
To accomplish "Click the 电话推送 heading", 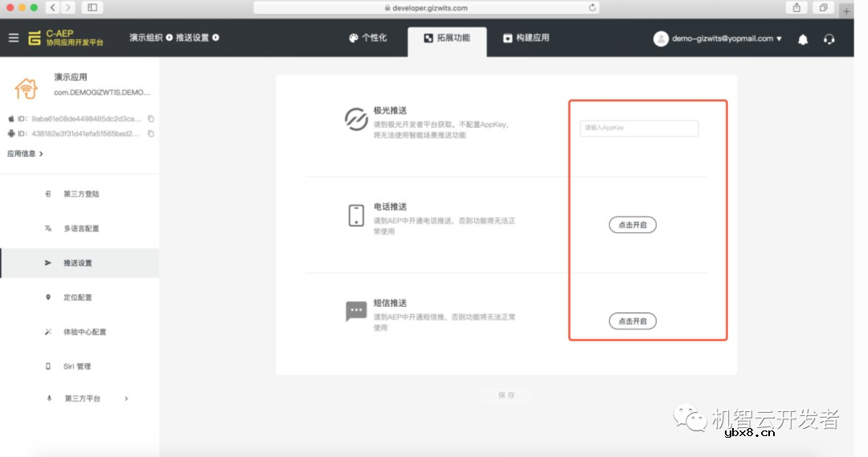I will click(390, 207).
